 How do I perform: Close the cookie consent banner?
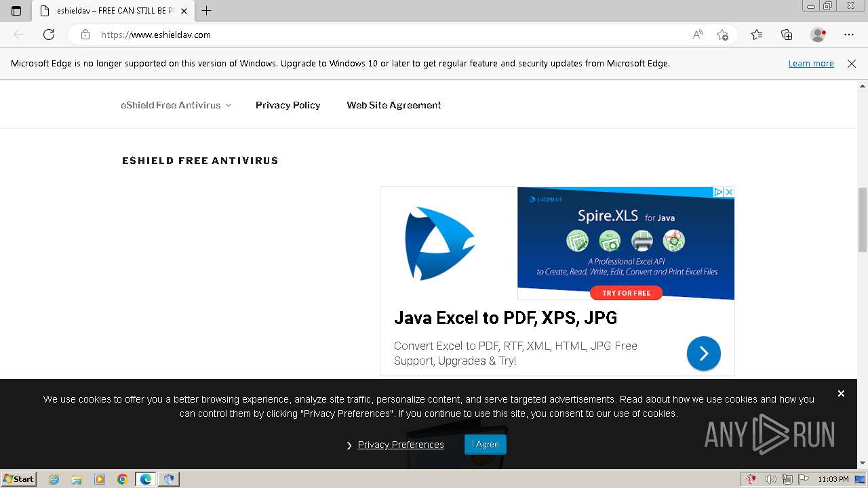[841, 393]
